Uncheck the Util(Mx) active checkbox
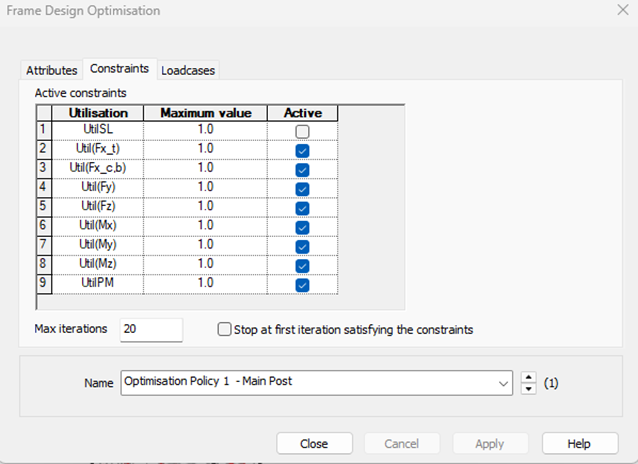This screenshot has width=638, height=464. (x=302, y=227)
